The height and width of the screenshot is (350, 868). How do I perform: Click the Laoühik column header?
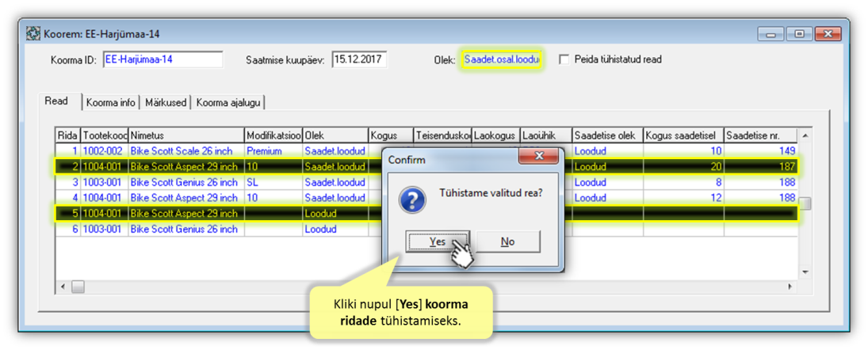[546, 135]
